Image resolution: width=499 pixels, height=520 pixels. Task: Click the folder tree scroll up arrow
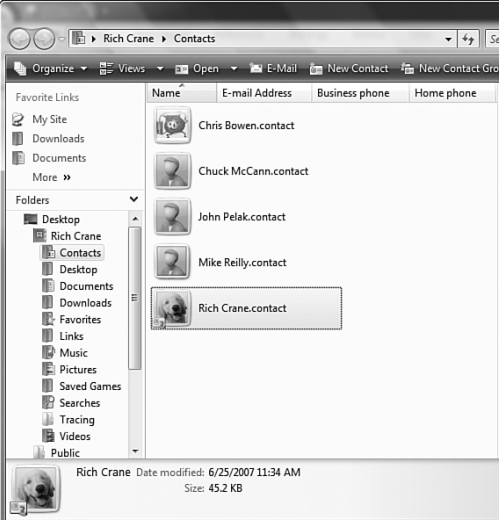click(x=135, y=219)
